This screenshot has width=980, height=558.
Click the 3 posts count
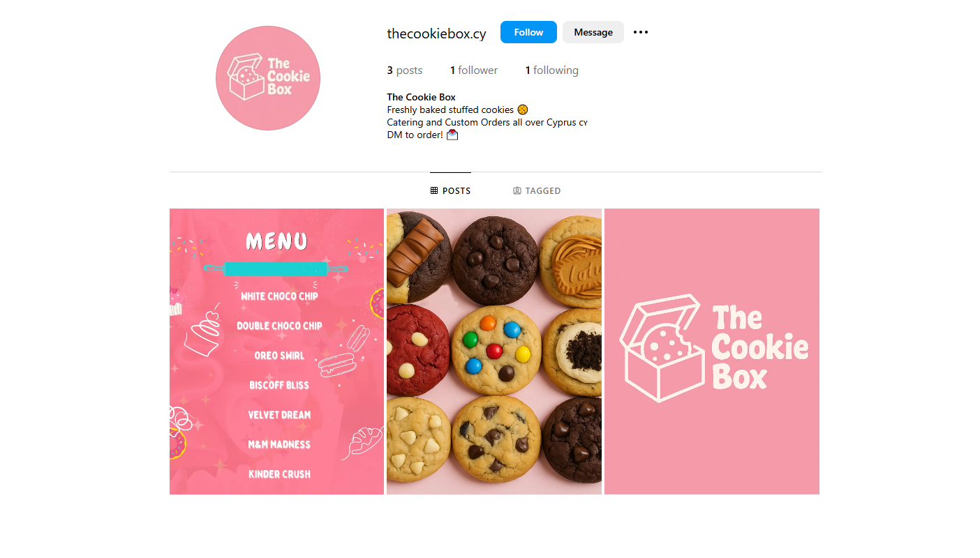click(405, 70)
